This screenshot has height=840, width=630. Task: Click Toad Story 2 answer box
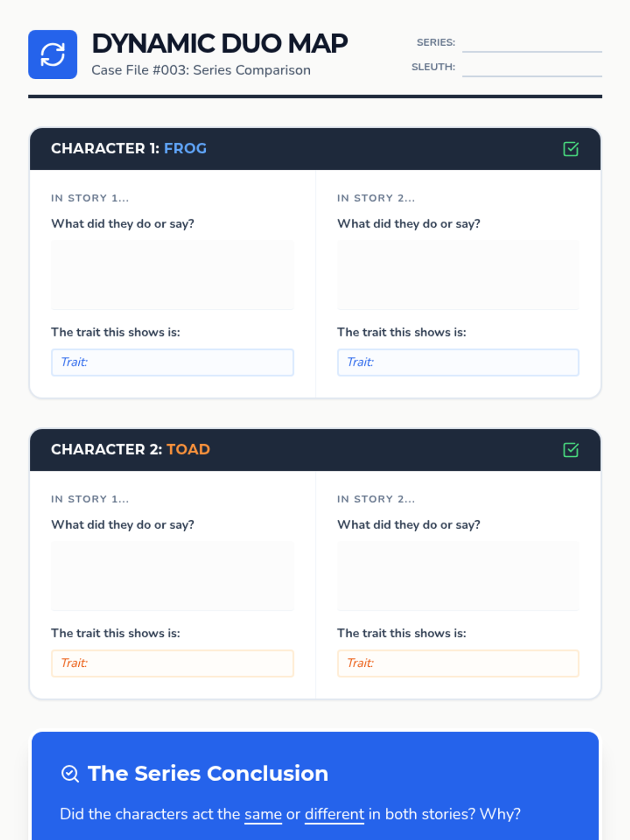coord(458,576)
